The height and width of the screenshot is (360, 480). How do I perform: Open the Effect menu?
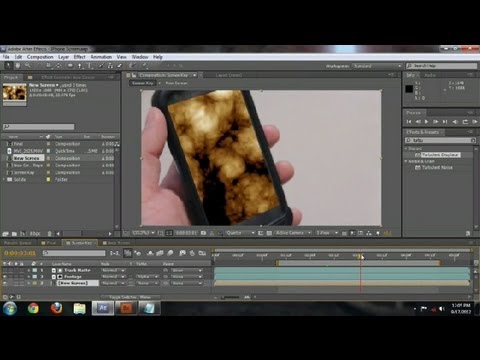(79, 57)
